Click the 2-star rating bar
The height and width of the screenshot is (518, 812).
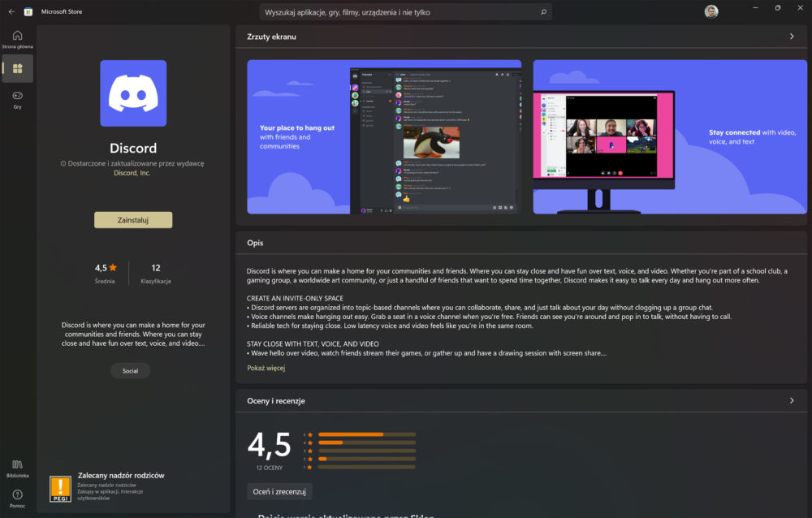[x=367, y=459]
